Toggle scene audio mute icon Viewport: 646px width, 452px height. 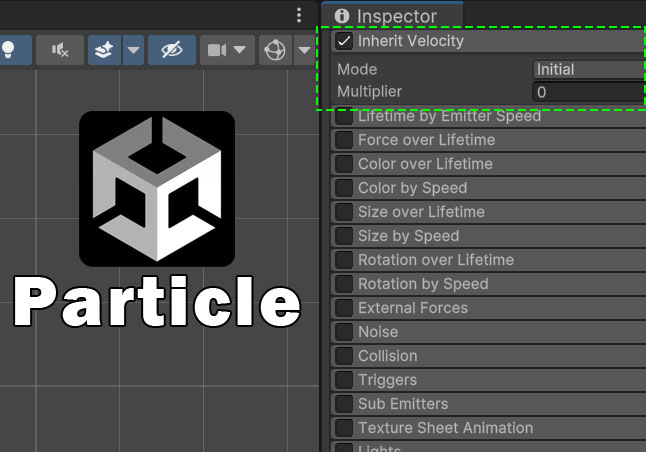pyautogui.click(x=60, y=50)
